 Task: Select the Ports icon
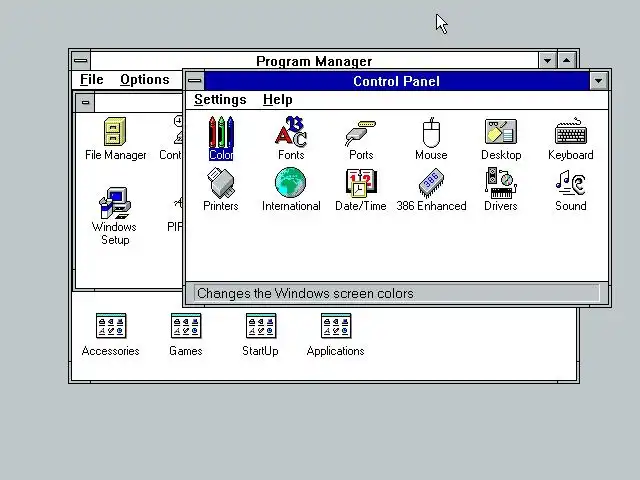pyautogui.click(x=361, y=139)
